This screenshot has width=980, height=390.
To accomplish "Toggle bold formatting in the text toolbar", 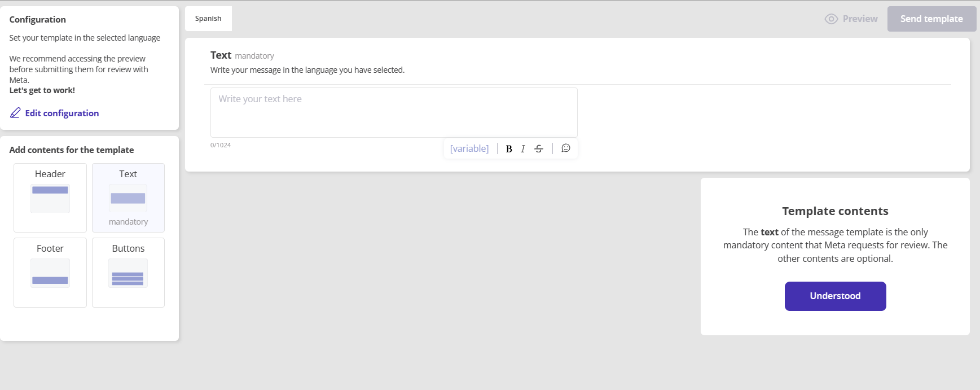I will (509, 149).
